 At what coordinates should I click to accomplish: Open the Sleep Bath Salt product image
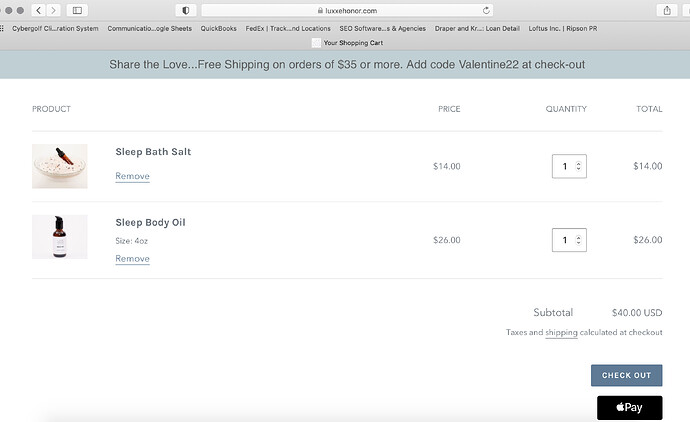click(x=59, y=166)
